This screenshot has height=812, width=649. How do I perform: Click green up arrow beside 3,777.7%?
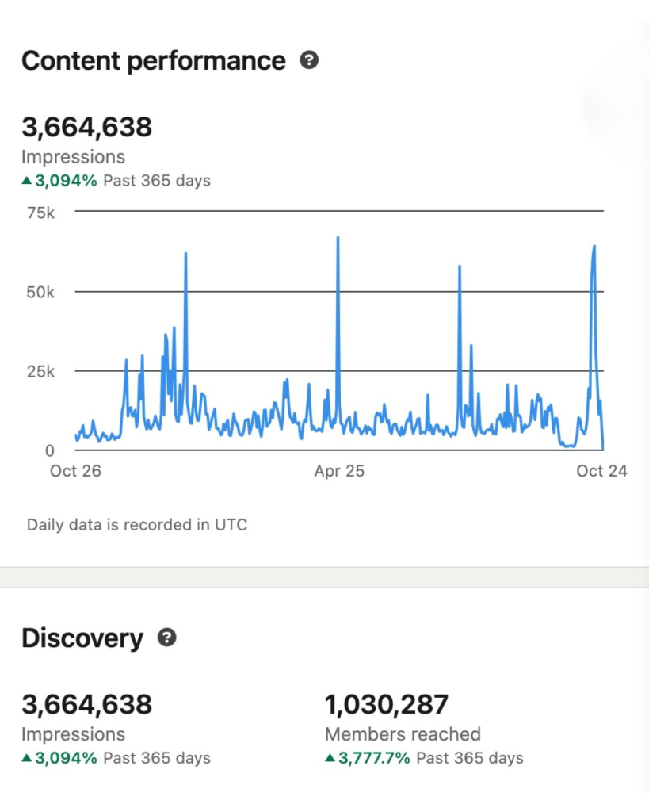tap(330, 758)
